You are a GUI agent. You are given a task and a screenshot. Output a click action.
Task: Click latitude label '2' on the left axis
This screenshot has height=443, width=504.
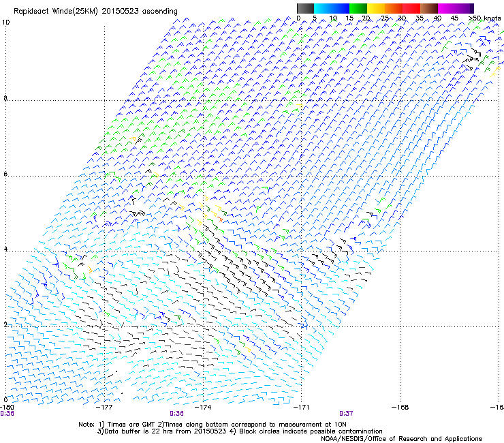tap(5, 324)
